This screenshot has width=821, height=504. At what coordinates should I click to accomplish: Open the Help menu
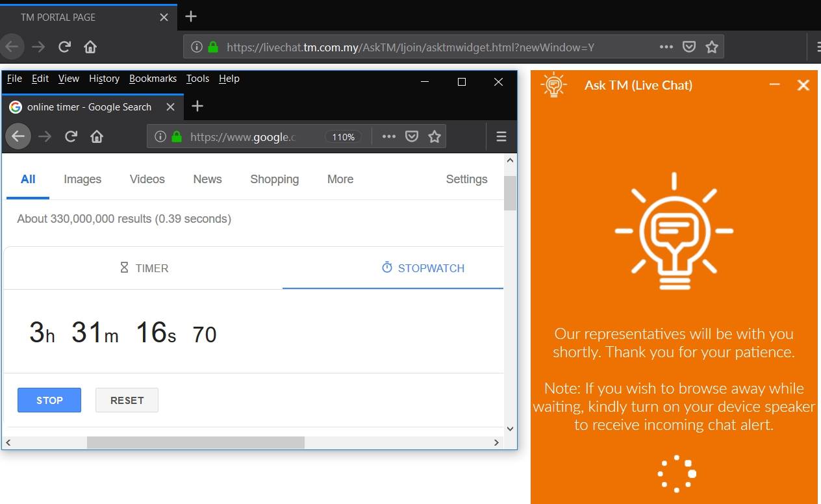229,79
